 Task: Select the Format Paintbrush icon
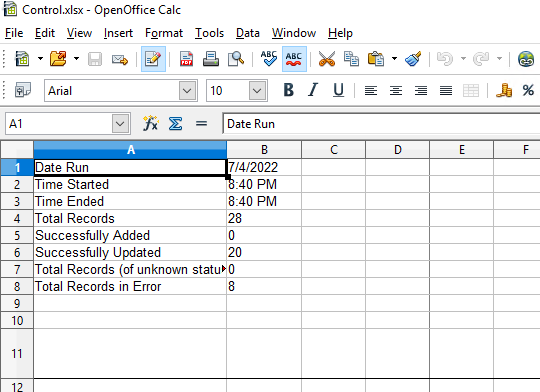coord(413,59)
